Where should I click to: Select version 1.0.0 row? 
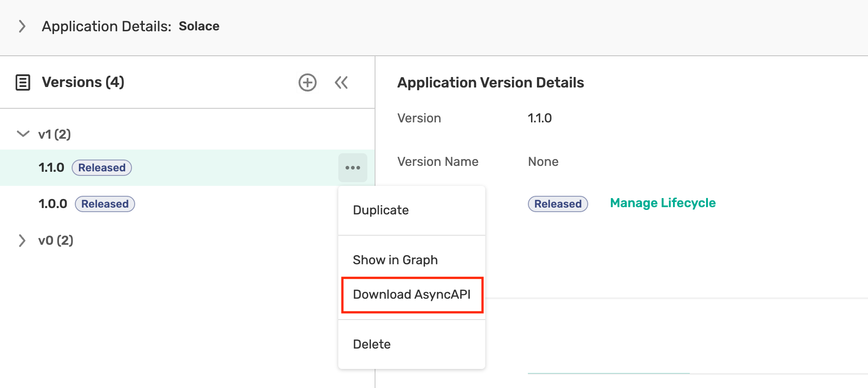click(187, 204)
